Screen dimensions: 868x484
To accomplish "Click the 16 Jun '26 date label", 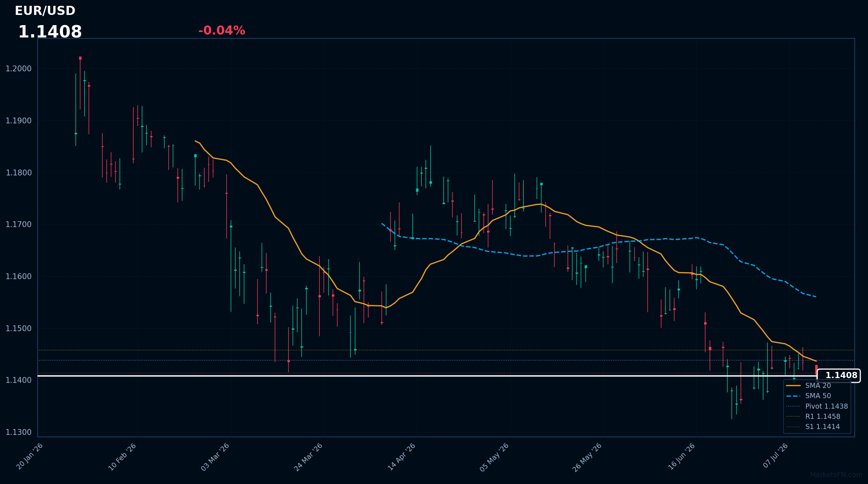I will (x=682, y=457).
